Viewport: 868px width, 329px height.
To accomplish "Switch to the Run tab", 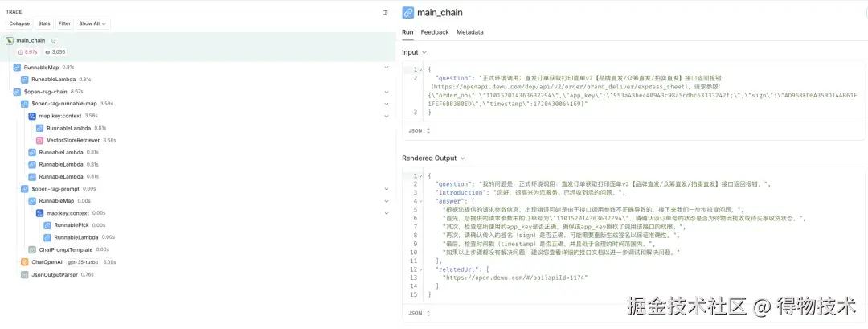I will 407,32.
